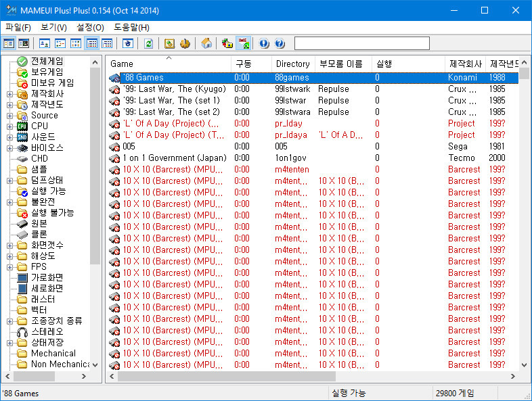Sort by Game column header

(x=169, y=64)
